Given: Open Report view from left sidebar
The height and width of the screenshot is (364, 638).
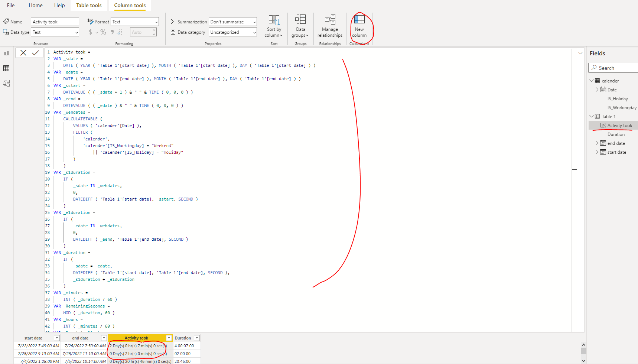Looking at the screenshot, I should tap(6, 53).
